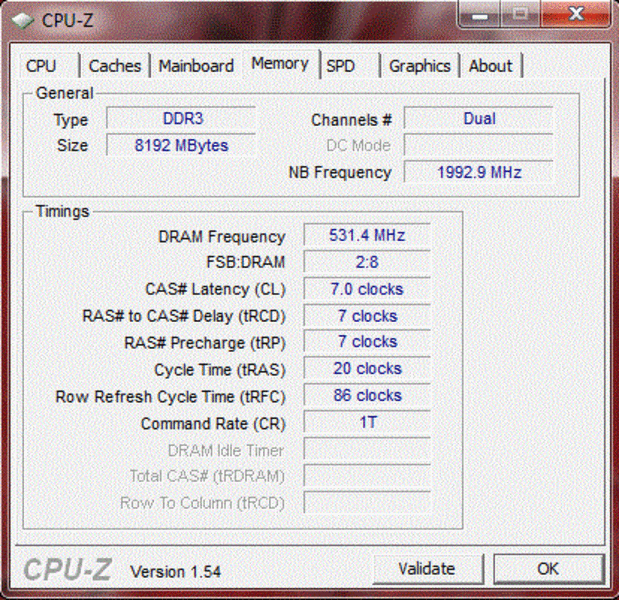Minimize the CPU-Z window
This screenshot has height=600, width=619.
tap(479, 14)
